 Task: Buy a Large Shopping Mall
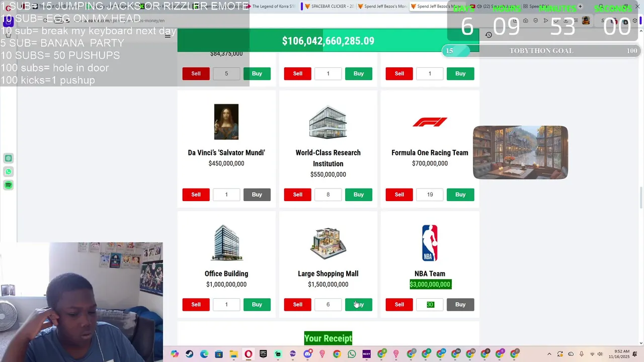[359, 304]
